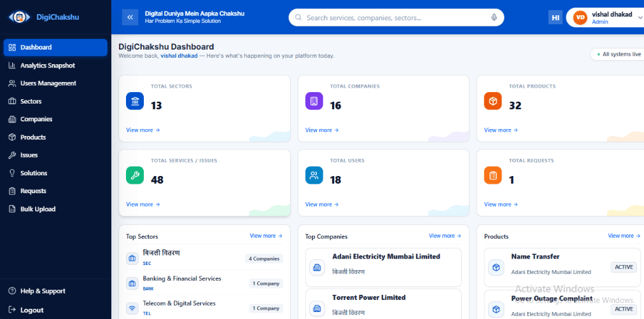644x319 pixels.
Task: Click the Banking sector briefcase icon
Action: point(132,283)
